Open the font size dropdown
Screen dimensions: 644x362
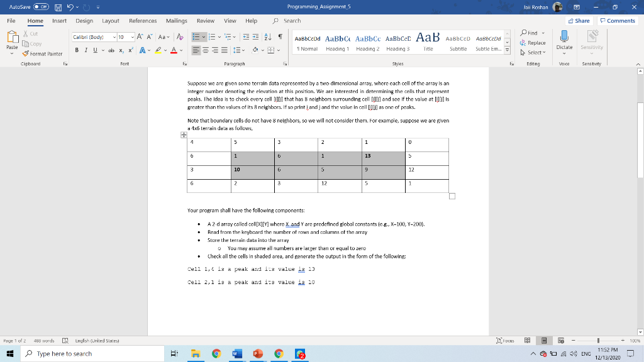coord(133,36)
